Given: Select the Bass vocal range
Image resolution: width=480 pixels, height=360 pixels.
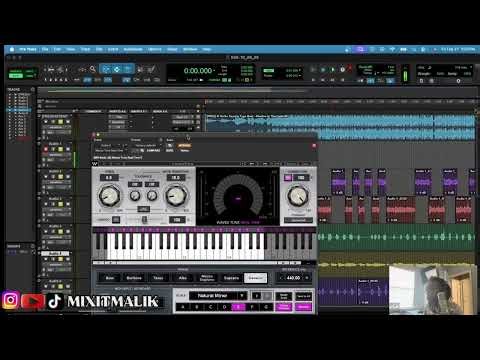Looking at the screenshot, I should tap(110, 277).
